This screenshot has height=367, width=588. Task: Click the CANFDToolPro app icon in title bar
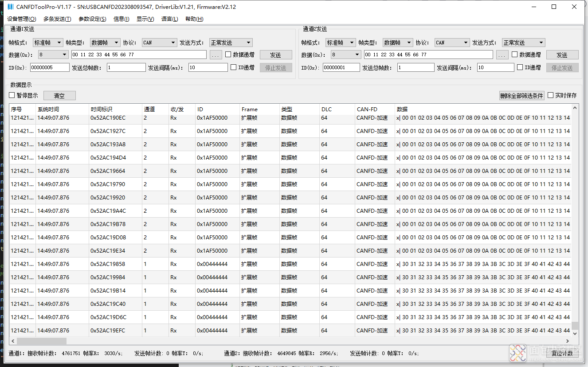[10, 7]
